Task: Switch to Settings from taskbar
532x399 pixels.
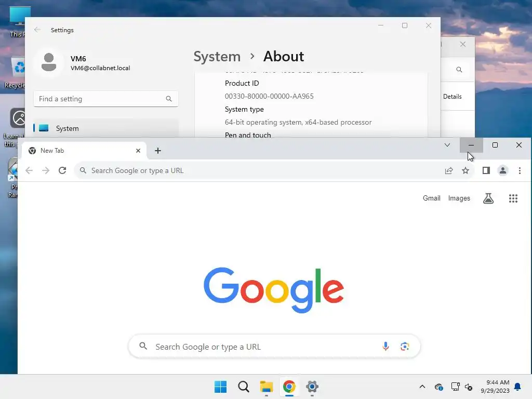Action: (312, 387)
